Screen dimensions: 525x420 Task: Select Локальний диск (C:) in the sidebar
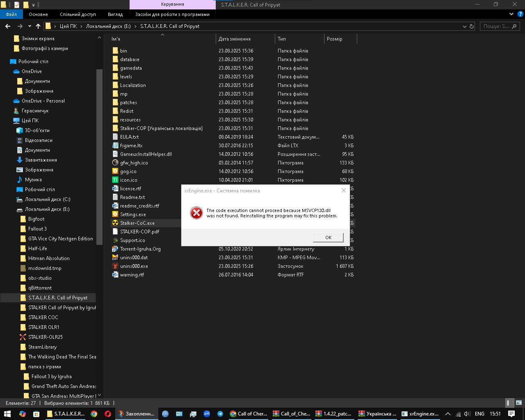pos(48,199)
